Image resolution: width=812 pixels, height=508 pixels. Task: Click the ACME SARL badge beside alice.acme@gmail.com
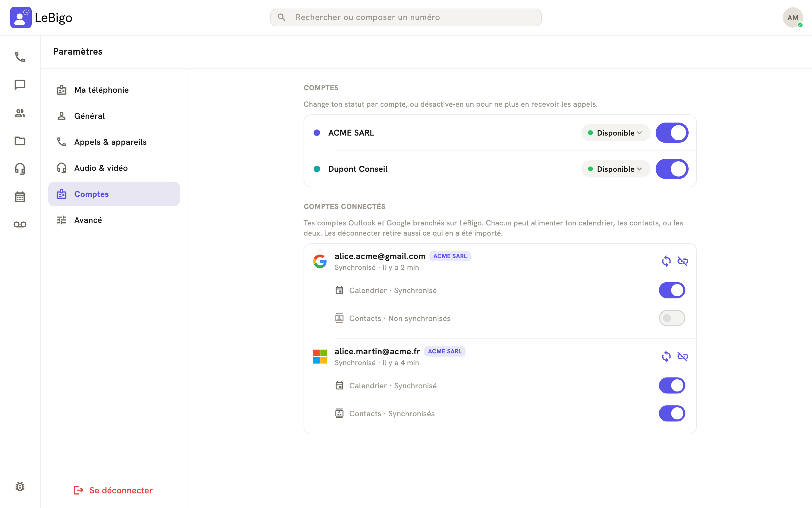[450, 256]
